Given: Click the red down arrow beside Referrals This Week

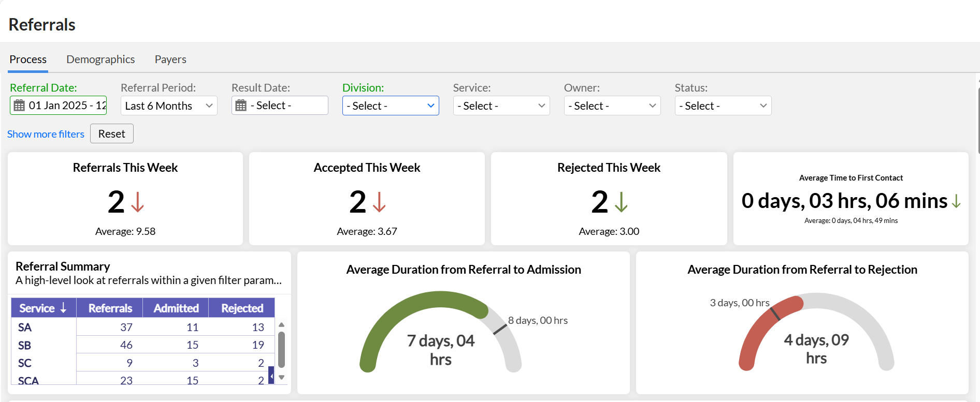Looking at the screenshot, I should [x=137, y=202].
